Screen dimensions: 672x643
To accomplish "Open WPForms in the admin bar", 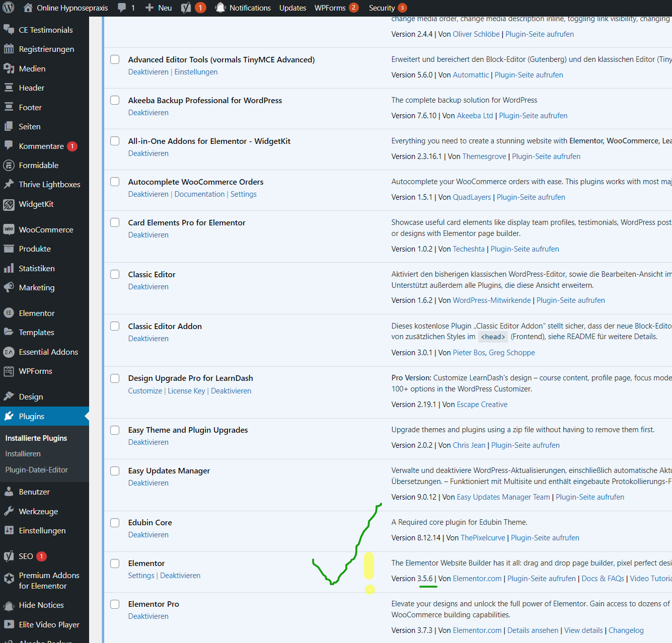I will tap(336, 8).
